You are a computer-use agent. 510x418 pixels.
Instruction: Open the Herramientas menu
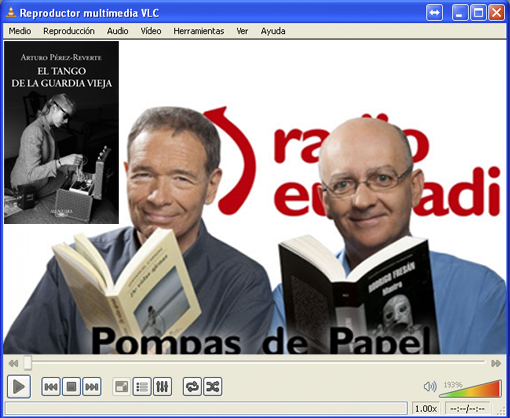(199, 31)
